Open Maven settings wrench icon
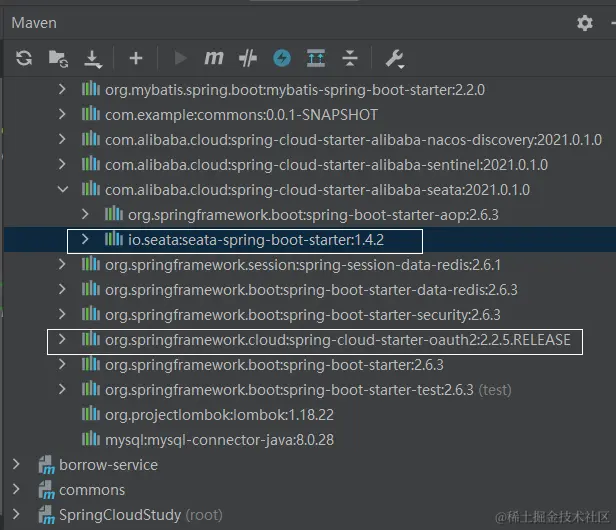This screenshot has width=616, height=530. click(x=394, y=59)
